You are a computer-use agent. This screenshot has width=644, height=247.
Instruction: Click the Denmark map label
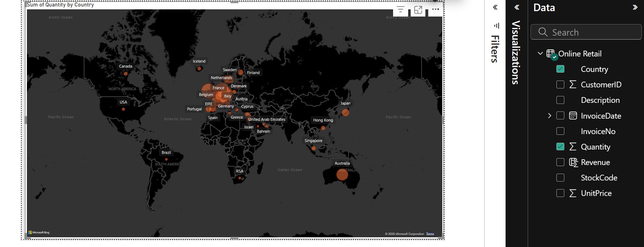[239, 86]
